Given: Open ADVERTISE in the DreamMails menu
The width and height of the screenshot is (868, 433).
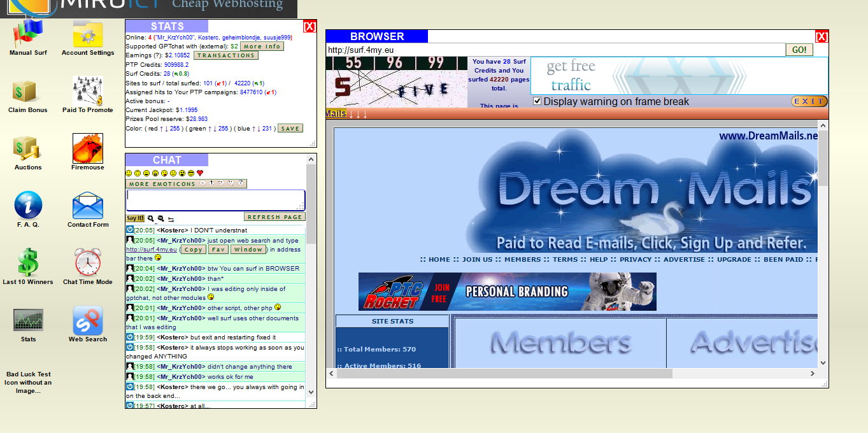Looking at the screenshot, I should point(684,259).
